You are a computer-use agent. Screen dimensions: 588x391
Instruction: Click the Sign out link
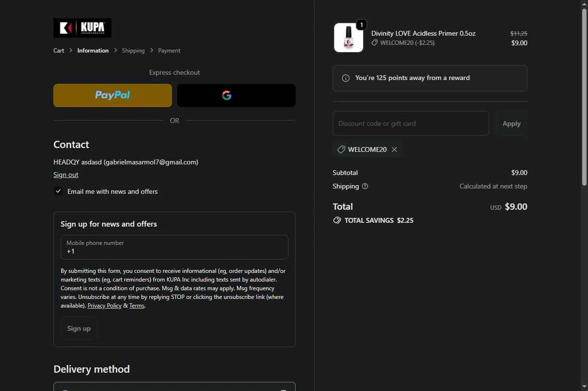(x=66, y=175)
